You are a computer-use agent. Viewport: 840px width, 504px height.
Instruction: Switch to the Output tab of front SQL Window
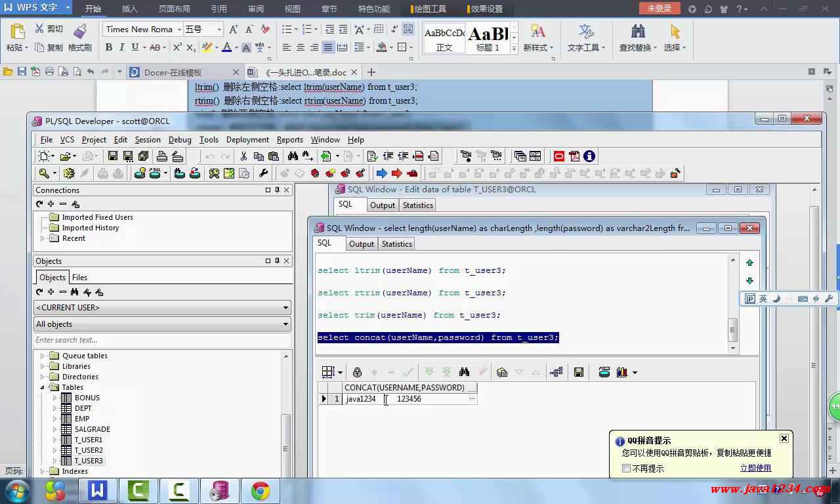click(x=362, y=244)
